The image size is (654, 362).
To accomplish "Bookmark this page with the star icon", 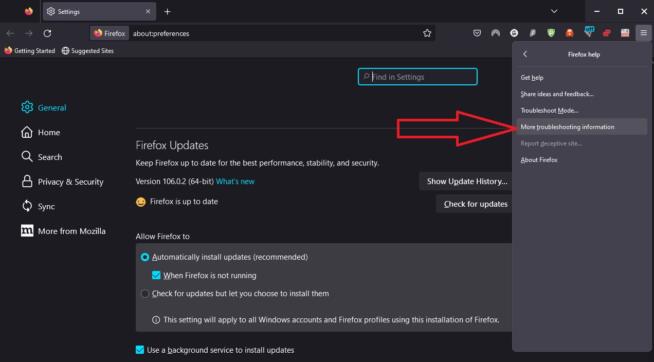I will pos(427,33).
